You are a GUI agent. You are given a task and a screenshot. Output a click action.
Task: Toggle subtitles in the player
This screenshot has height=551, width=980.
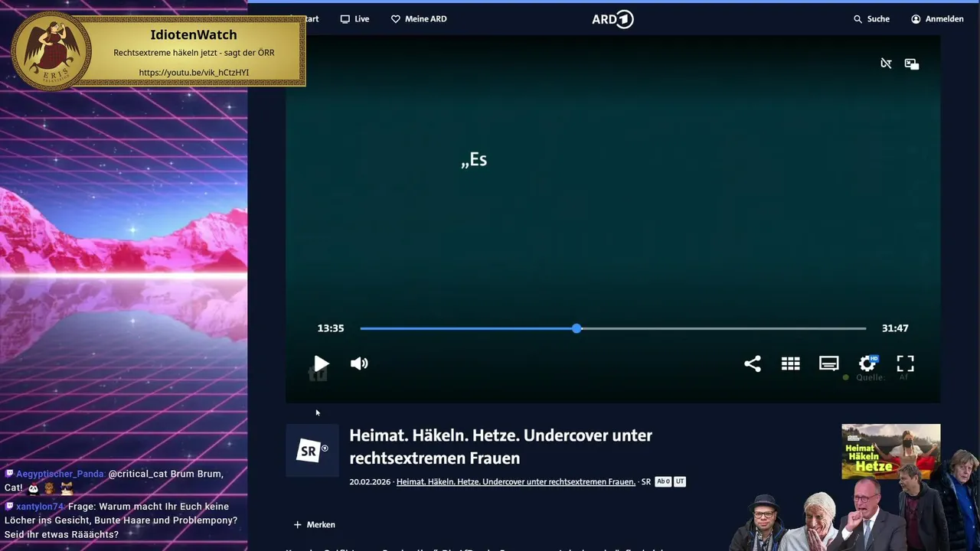[x=829, y=364]
